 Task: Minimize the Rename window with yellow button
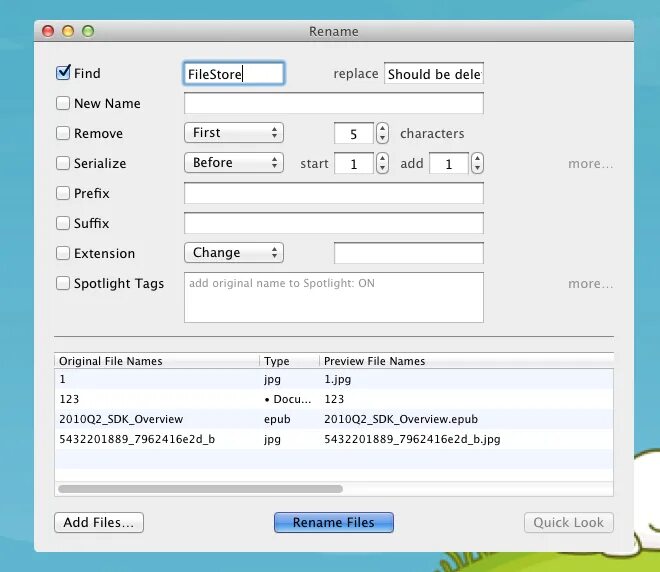[68, 31]
